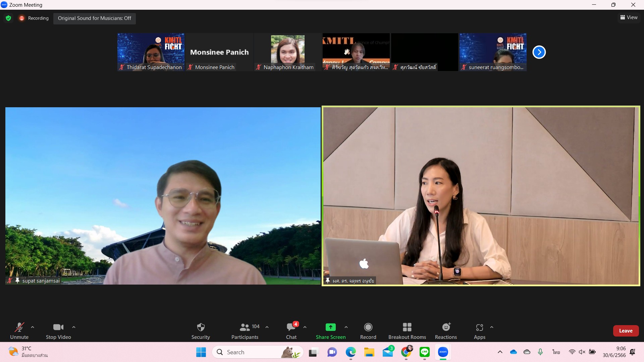Expand Share Screen options arrow
Viewport: 644px width, 362px height.
[346, 327]
